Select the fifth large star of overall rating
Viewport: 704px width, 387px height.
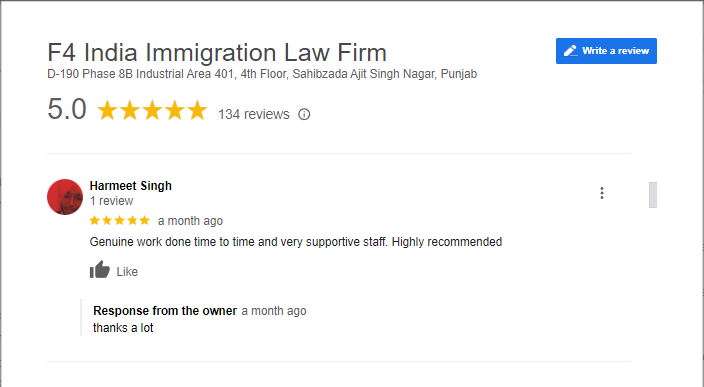(197, 110)
